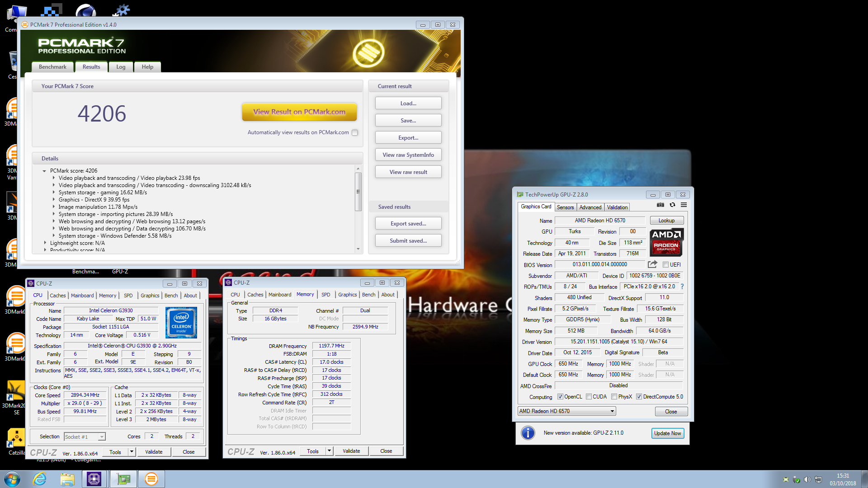Open Mainboard tab in left CPU-Z window
This screenshot has height=488, width=868.
pos(82,296)
